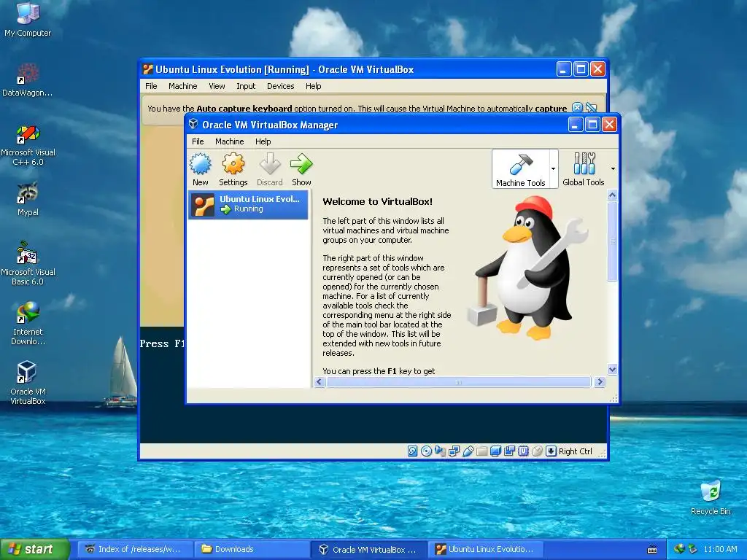Select the Global Tools button

[x=583, y=168]
